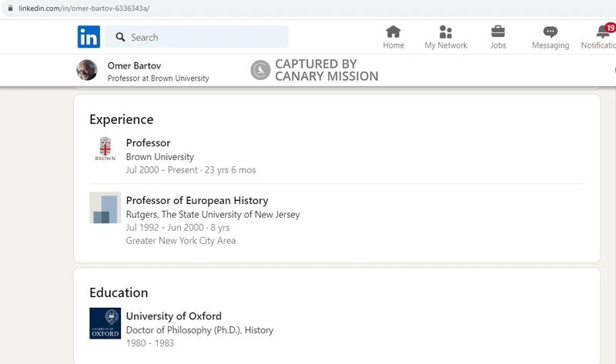
Task: Open Professor of European History title
Action: 197,201
